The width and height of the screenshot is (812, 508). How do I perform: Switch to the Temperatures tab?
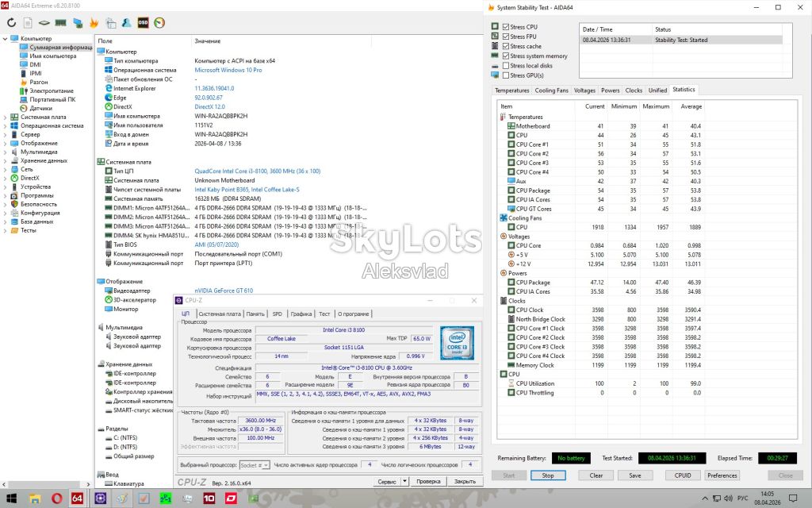[511, 90]
